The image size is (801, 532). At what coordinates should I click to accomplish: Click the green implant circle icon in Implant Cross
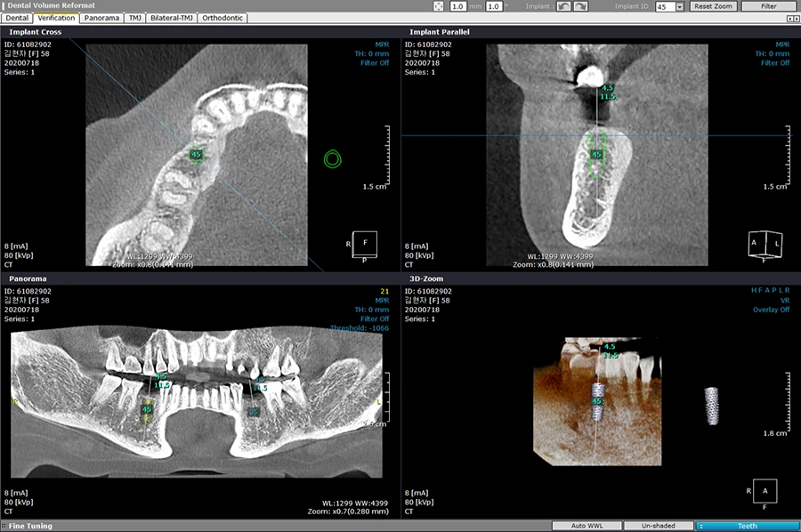[333, 159]
